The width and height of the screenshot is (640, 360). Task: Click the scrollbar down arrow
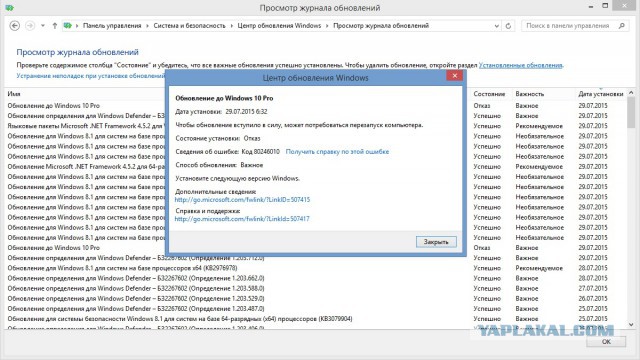tap(631, 325)
